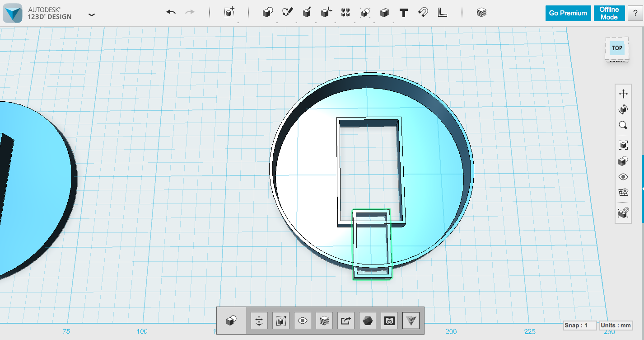This screenshot has width=644, height=340.
Task: Hide the selected object using the sidebar eye icon
Action: click(623, 176)
